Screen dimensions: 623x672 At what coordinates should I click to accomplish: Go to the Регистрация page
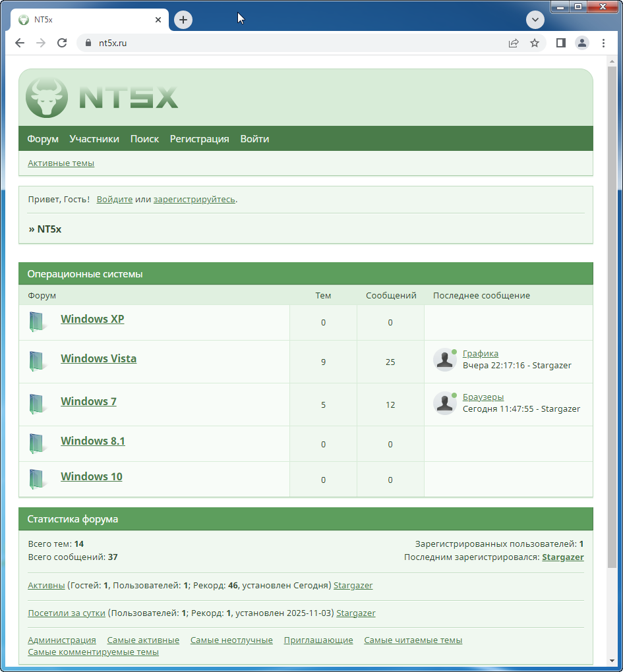coord(199,139)
